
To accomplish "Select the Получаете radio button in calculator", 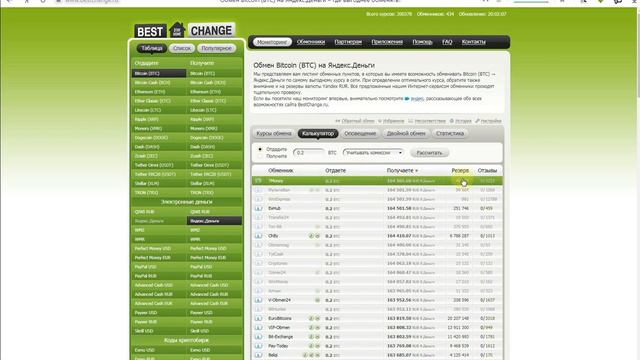I will pos(260,156).
